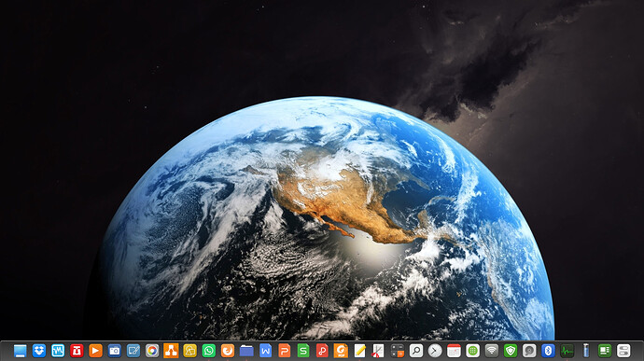Click the Wi-Fi network icon

coord(492,351)
